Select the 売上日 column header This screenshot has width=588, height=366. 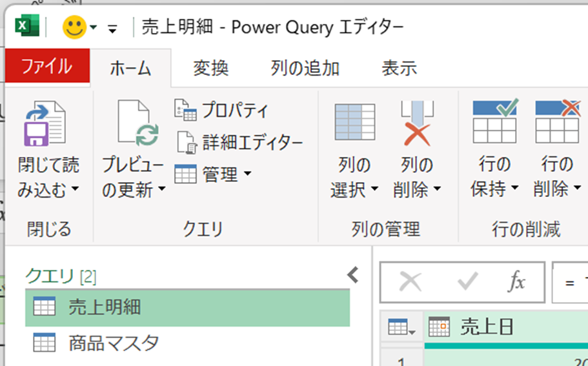506,327
